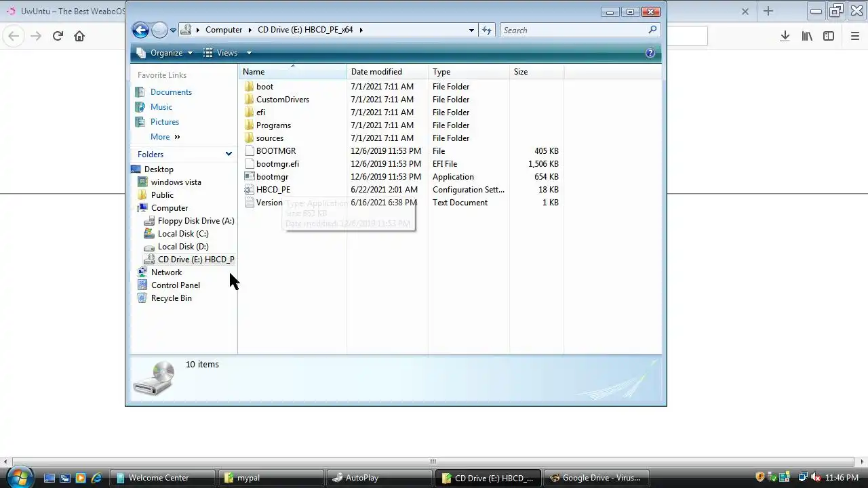Select the bootmgr.efi file icon

coord(249,164)
